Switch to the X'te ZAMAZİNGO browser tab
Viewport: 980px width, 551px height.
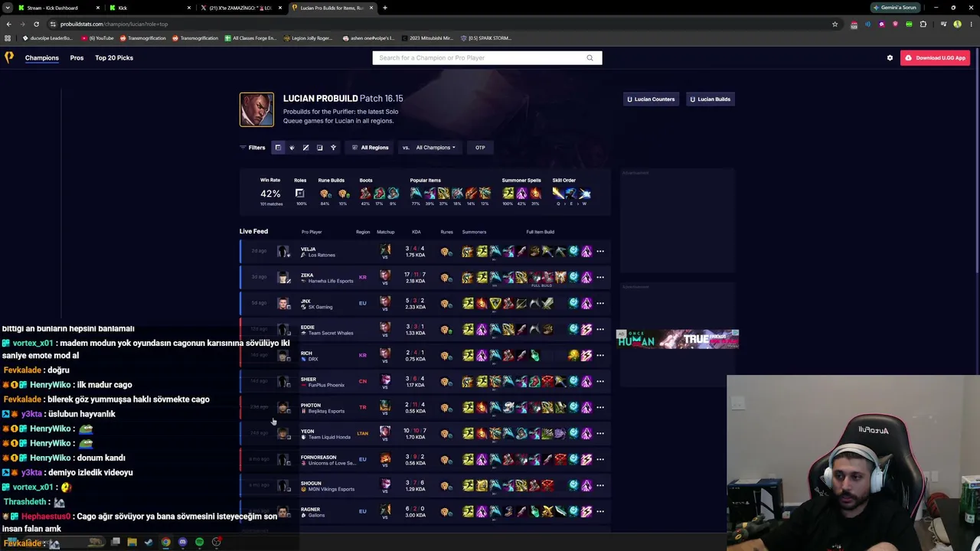coord(241,8)
